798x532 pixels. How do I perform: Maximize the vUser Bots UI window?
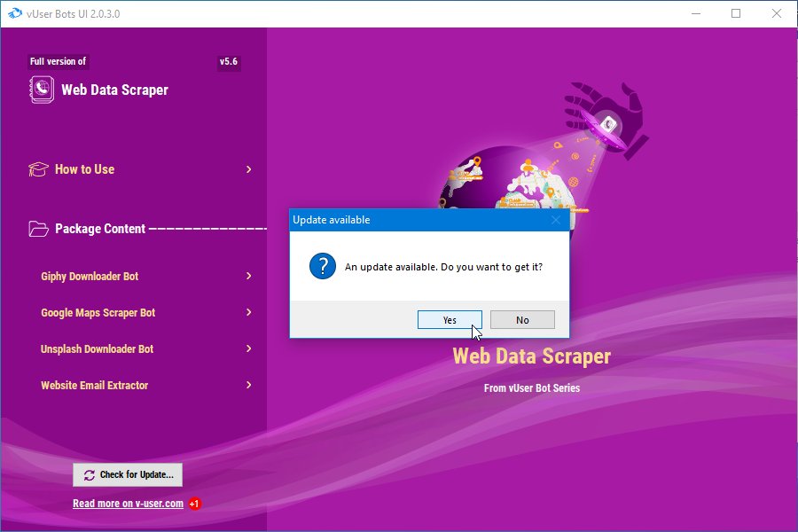click(736, 14)
